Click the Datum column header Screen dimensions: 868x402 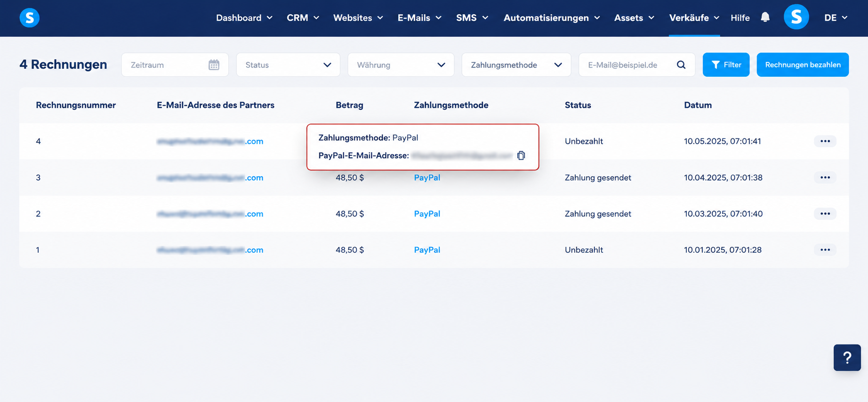[698, 105]
